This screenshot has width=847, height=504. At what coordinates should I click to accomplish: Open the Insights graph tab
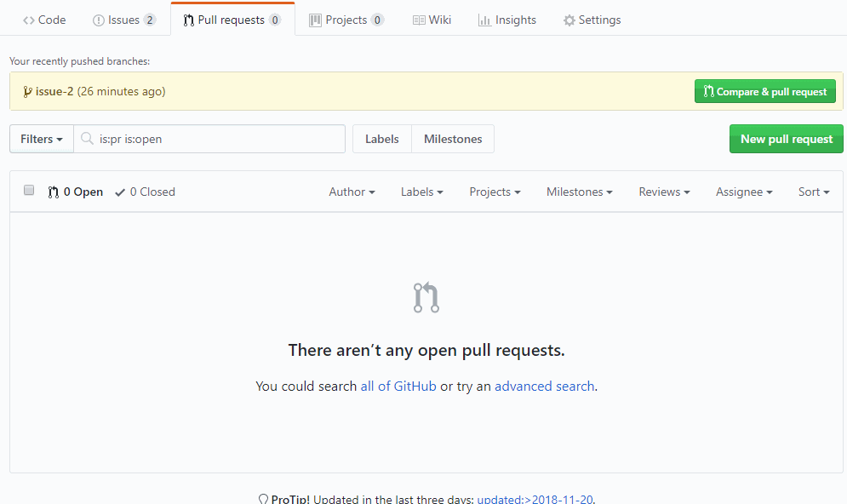(x=507, y=20)
